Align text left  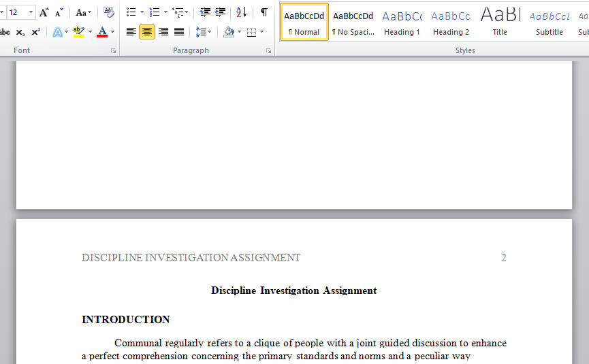point(131,32)
